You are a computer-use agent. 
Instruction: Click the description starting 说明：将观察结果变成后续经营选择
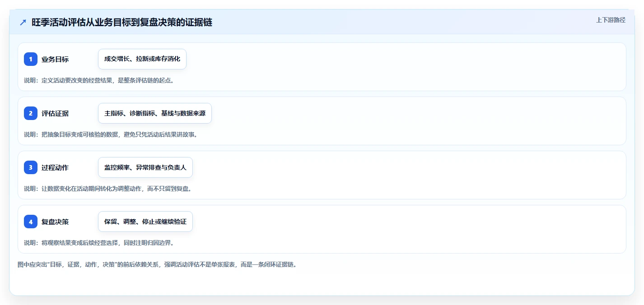click(99, 243)
